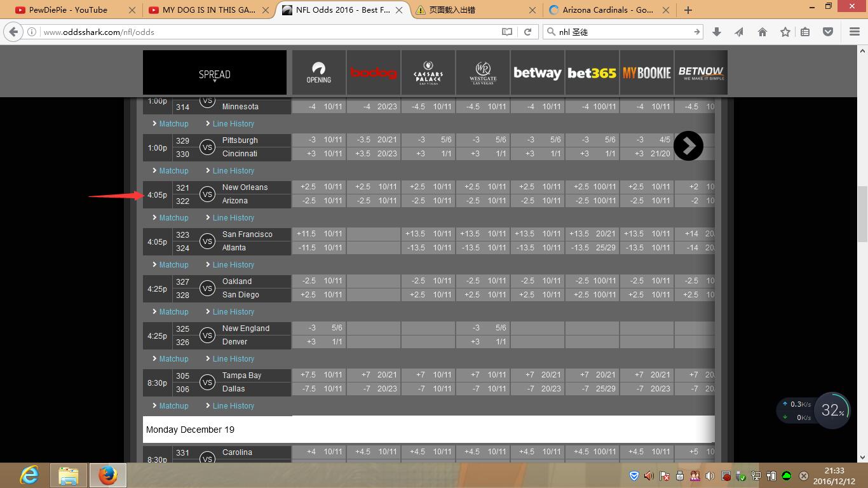Bookmark this page with the star icon
The width and height of the screenshot is (868, 488).
(785, 32)
